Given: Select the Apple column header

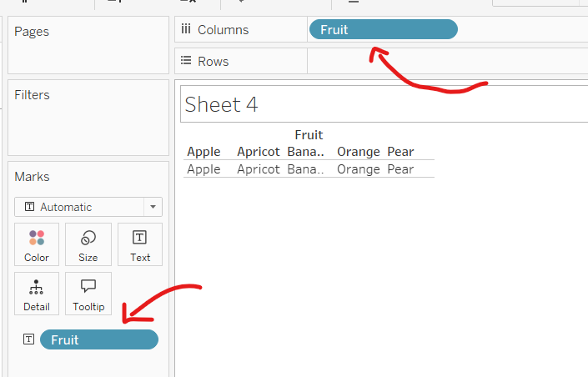Looking at the screenshot, I should [x=204, y=152].
